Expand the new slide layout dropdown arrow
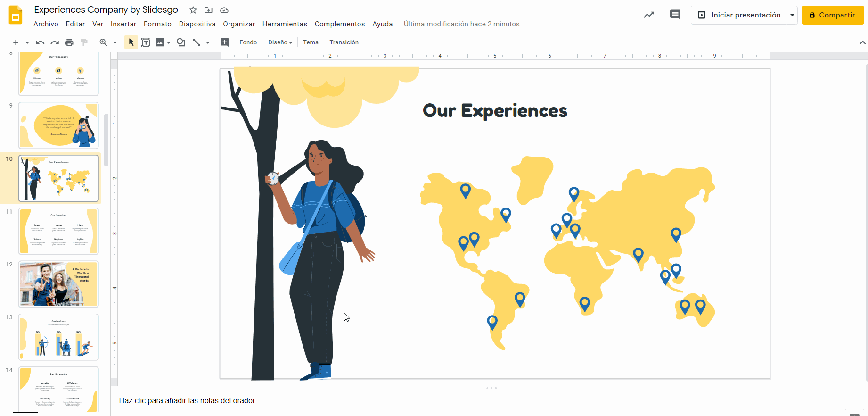This screenshot has width=868, height=416. pos(27,42)
